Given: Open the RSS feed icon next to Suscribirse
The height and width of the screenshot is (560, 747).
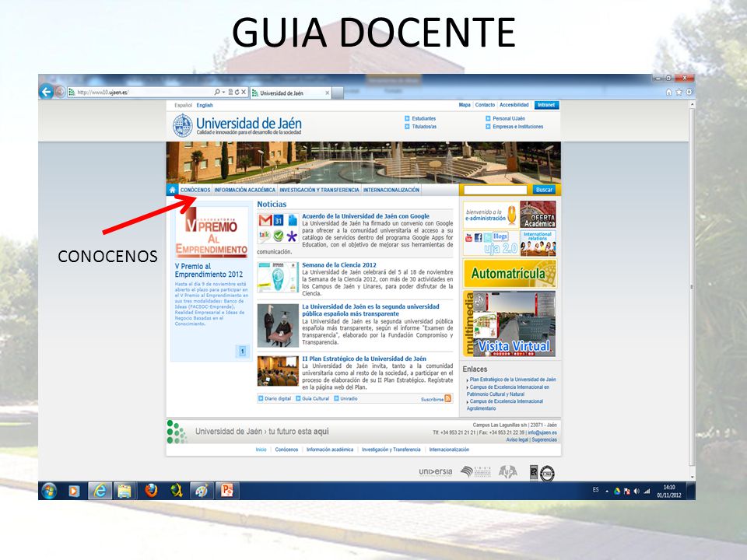Looking at the screenshot, I should tap(448, 398).
